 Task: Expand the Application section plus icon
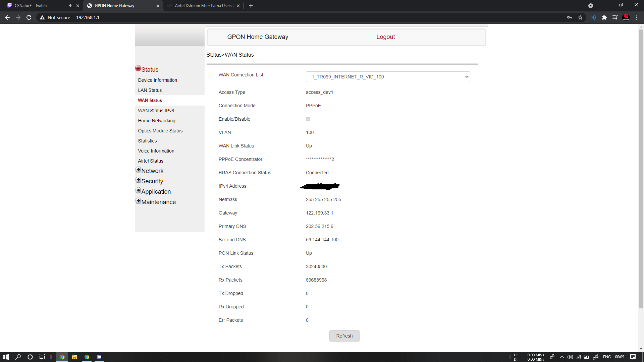click(138, 190)
